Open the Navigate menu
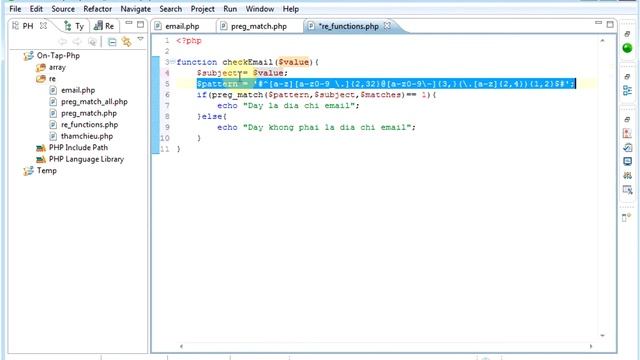The image size is (640, 360). point(136,9)
